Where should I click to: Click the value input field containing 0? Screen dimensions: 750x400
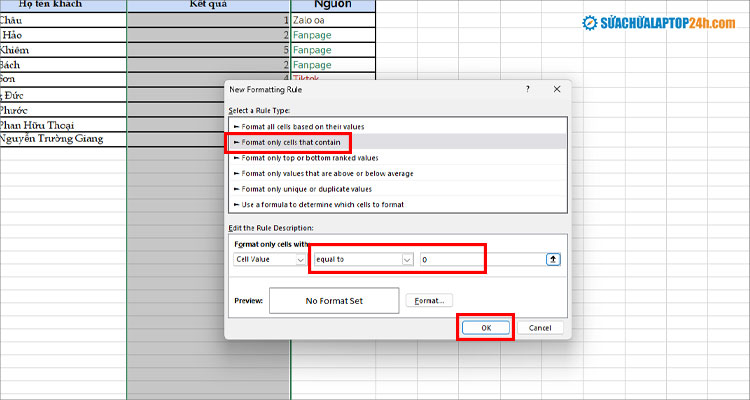tap(482, 259)
